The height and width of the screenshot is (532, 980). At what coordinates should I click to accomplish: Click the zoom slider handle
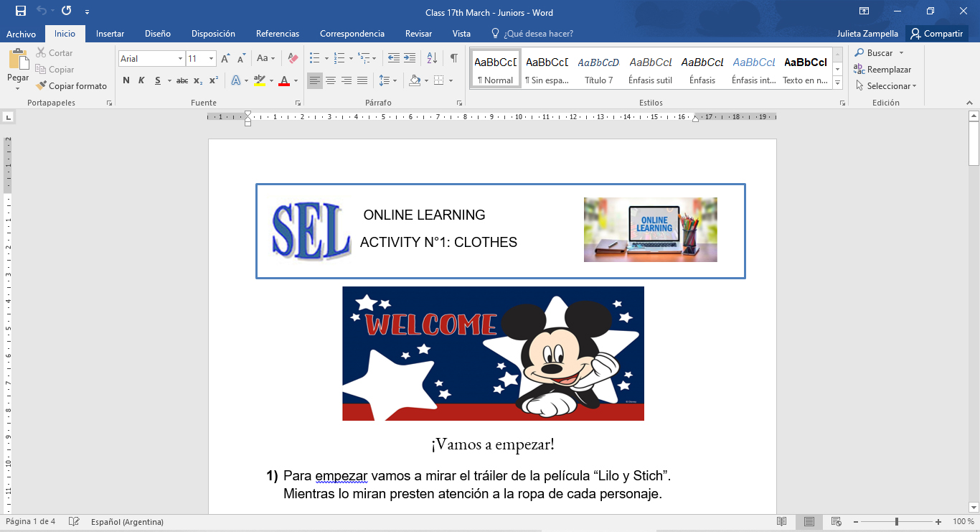click(x=896, y=522)
